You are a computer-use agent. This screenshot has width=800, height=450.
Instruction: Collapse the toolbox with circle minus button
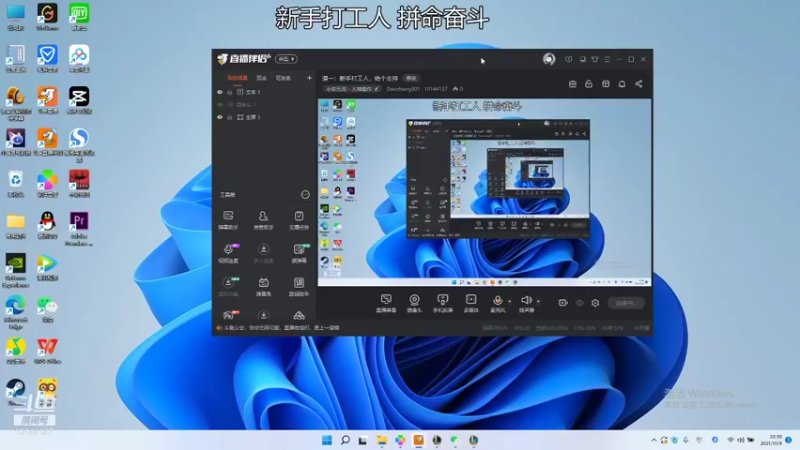click(x=305, y=194)
